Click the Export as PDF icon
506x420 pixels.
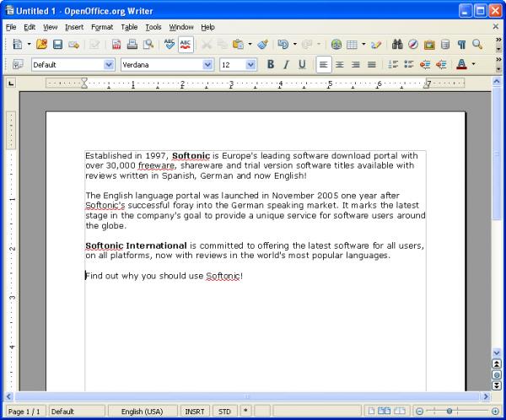116,45
